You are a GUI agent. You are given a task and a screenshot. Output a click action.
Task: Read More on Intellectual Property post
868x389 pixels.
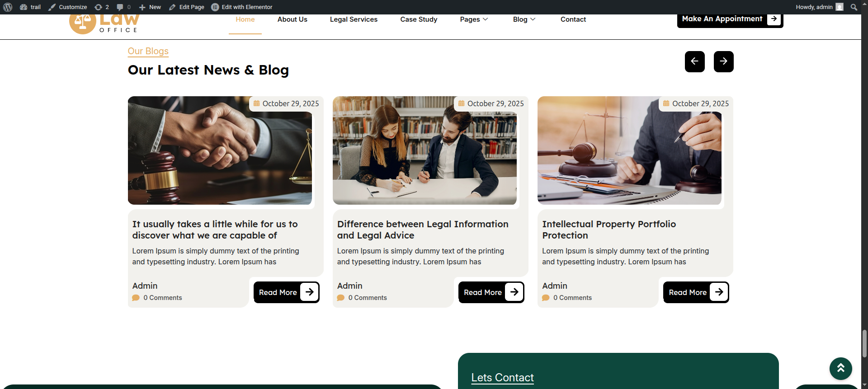[696, 292]
